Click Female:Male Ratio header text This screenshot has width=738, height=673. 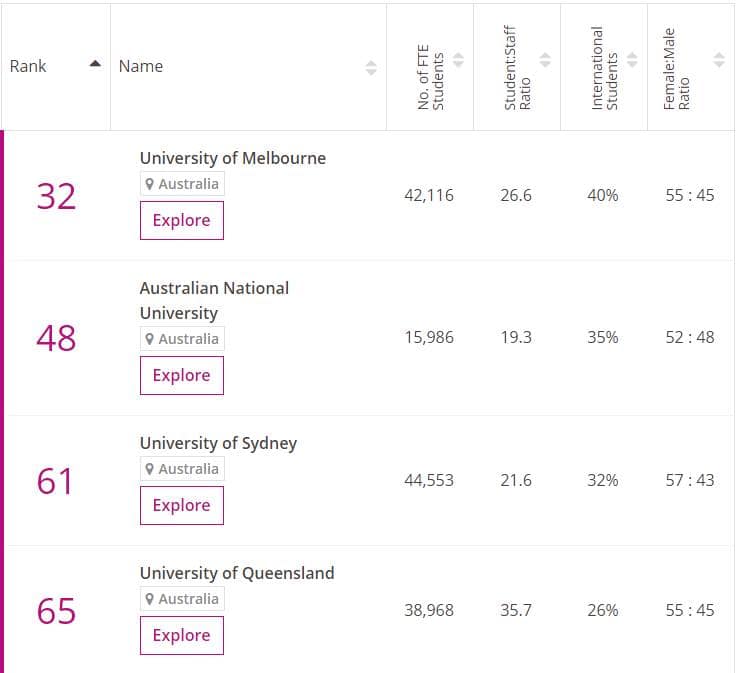coord(676,69)
